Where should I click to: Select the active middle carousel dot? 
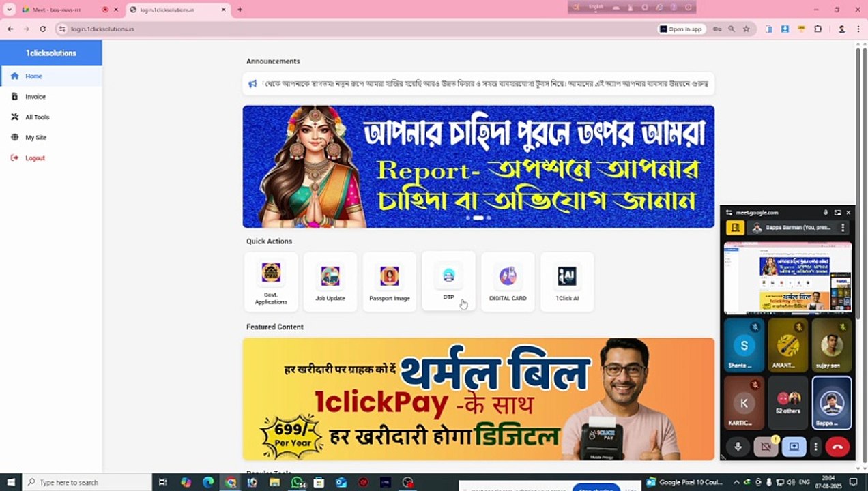click(x=478, y=218)
